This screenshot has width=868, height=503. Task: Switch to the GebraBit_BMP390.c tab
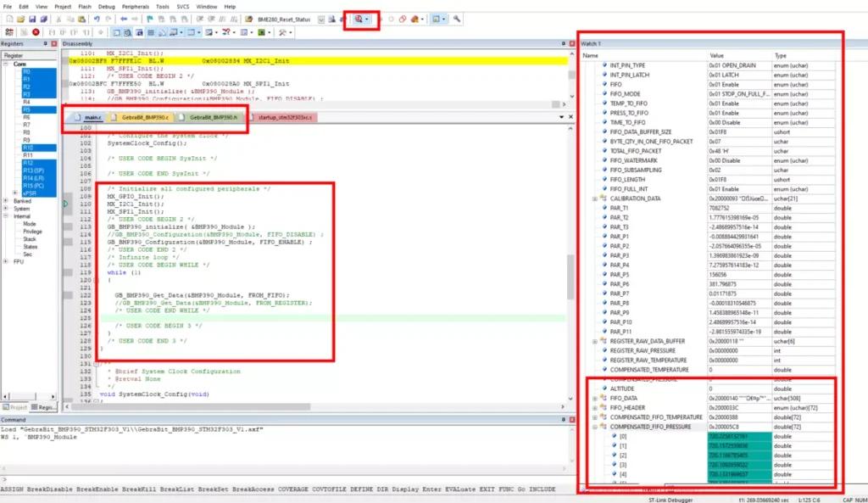(x=142, y=117)
